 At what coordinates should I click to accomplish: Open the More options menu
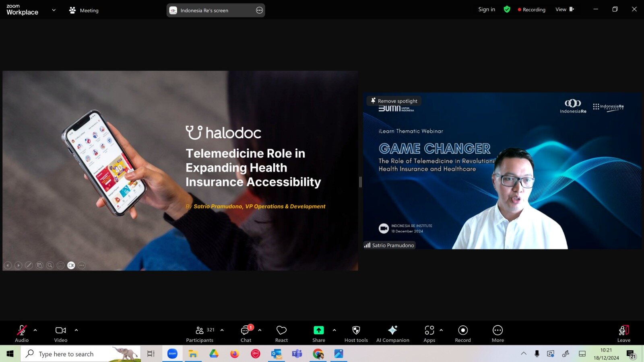(497, 333)
